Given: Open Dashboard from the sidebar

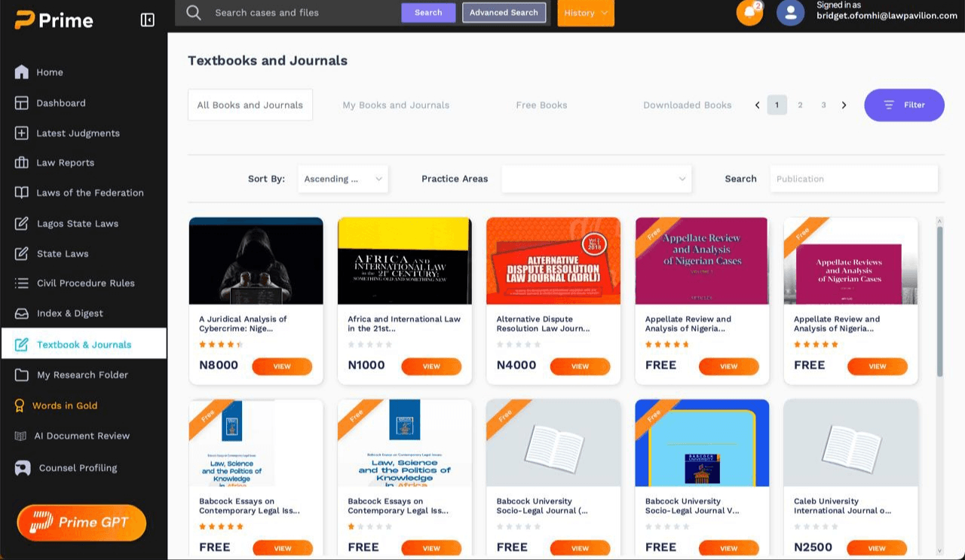Looking at the screenshot, I should [60, 103].
